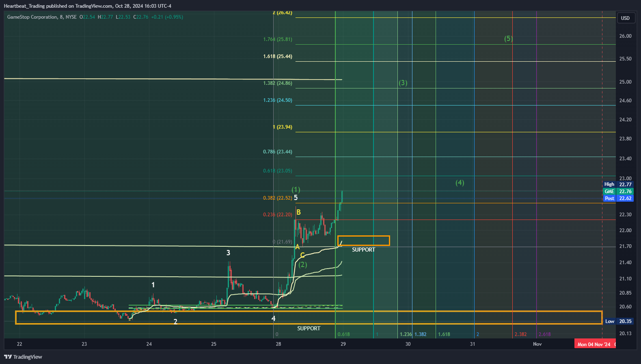641x364 pixels.
Task: Click the Low 20.35 price tag
Action: [618, 321]
